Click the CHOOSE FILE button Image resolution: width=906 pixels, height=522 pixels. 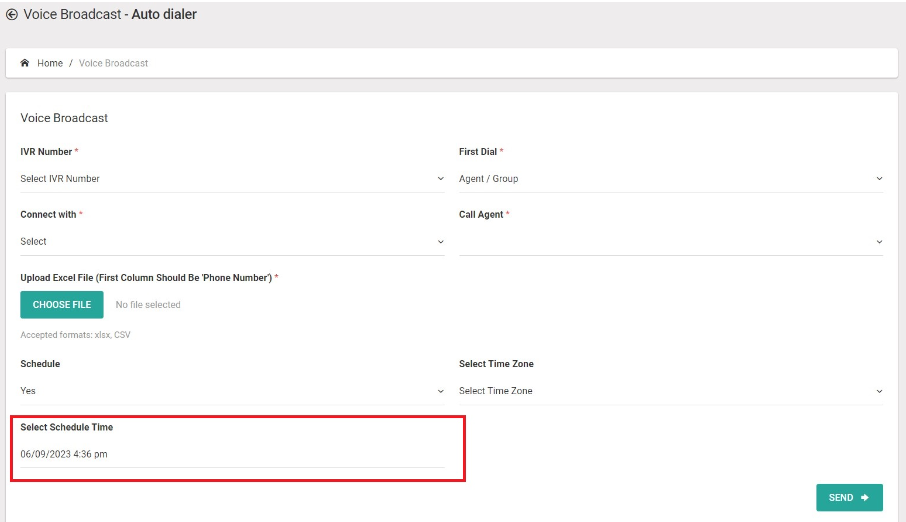click(62, 305)
